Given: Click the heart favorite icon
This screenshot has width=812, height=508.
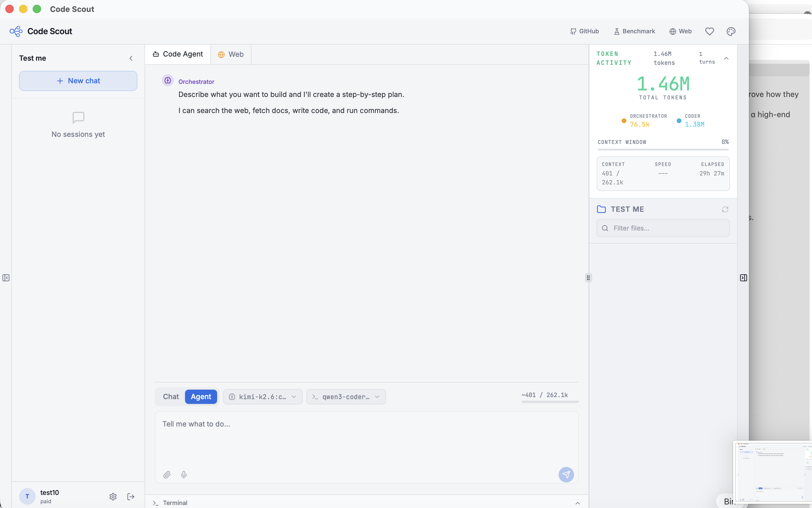Looking at the screenshot, I should [710, 31].
